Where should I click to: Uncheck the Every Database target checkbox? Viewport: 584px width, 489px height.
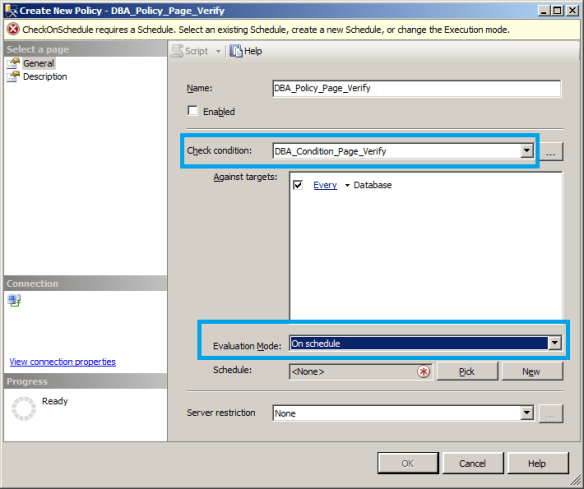(298, 185)
